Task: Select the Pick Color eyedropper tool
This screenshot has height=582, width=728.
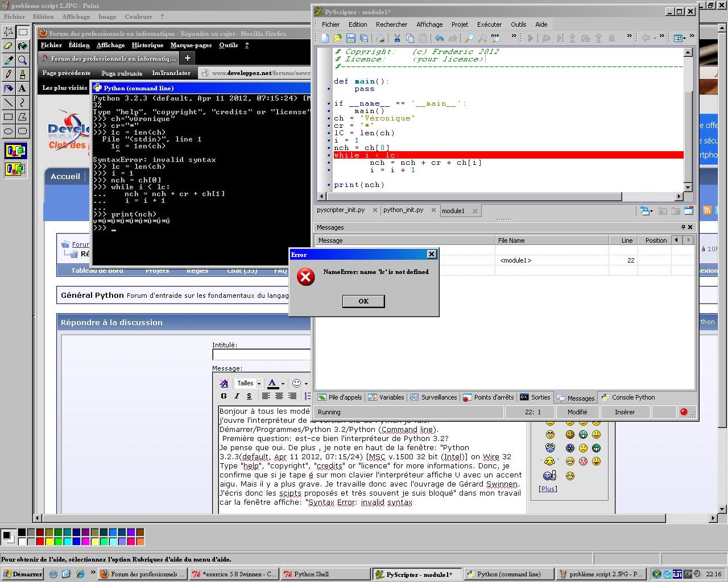Action: click(x=9, y=60)
